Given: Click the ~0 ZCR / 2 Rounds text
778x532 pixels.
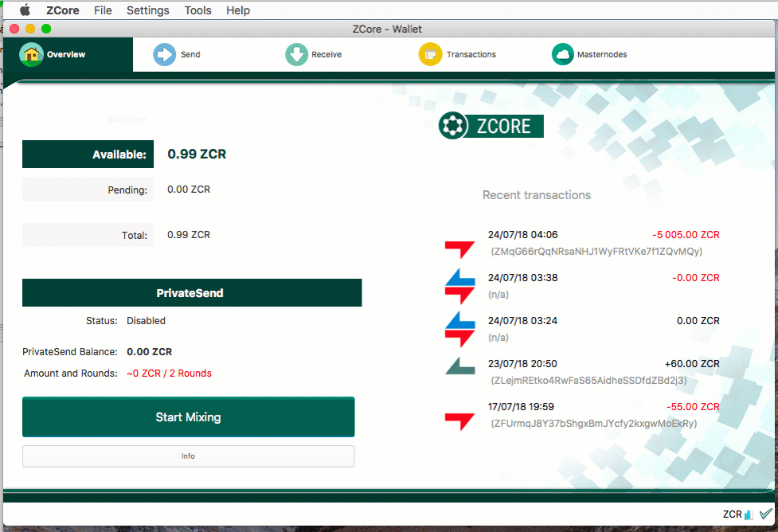Looking at the screenshot, I should pyautogui.click(x=169, y=374).
